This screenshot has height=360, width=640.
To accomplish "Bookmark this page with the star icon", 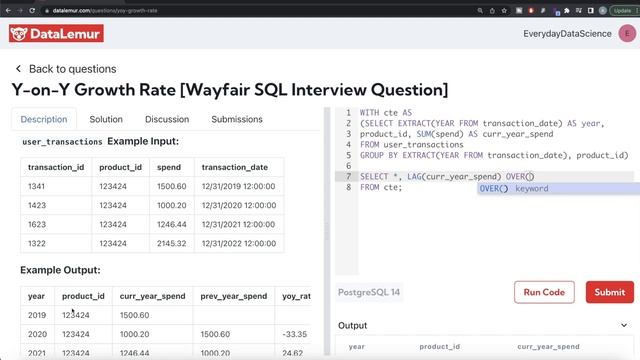I will 504,11.
